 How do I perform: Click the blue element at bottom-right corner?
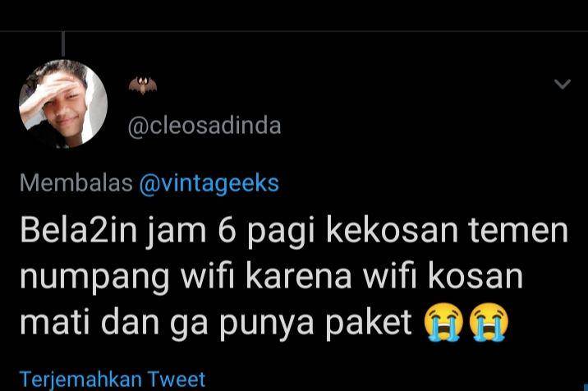pyautogui.click(x=586, y=387)
